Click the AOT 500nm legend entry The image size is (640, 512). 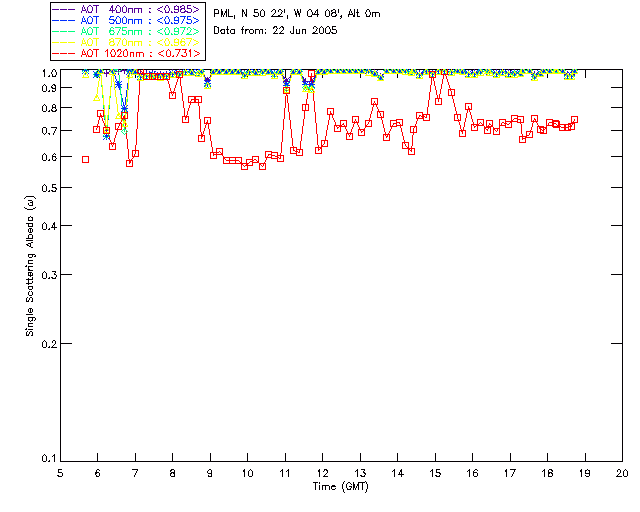pos(127,20)
